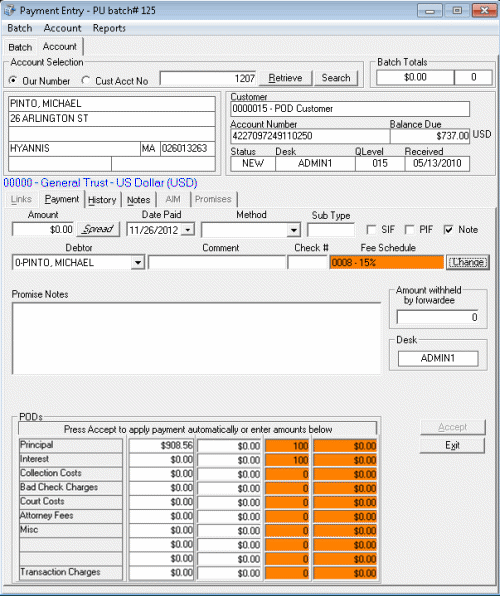
Task: Switch to the Batch tab
Action: tap(20, 47)
